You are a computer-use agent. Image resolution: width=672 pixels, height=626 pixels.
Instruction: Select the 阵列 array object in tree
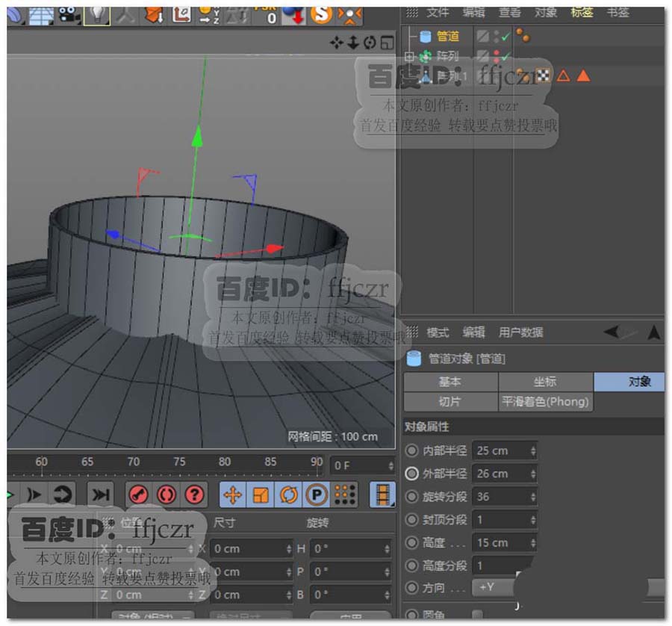tap(447, 56)
